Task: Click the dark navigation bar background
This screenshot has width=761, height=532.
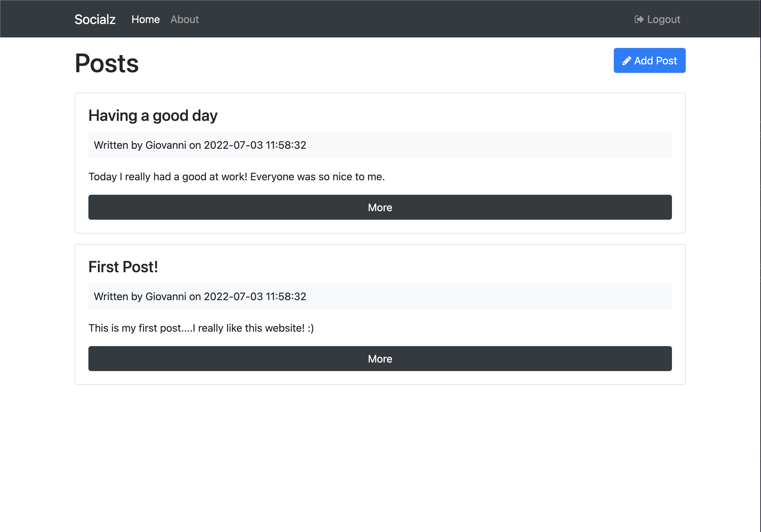Action: pos(398,19)
